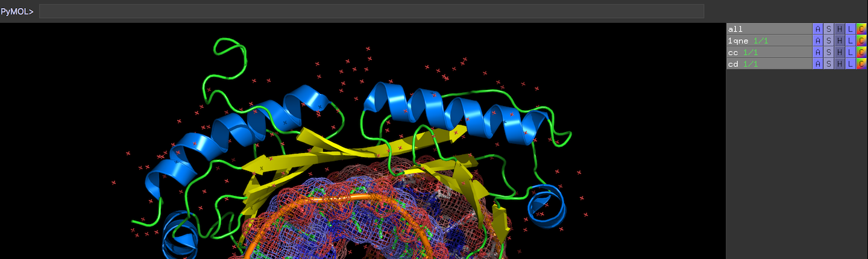
Task: Open the Label menu for cc
Action: point(851,52)
